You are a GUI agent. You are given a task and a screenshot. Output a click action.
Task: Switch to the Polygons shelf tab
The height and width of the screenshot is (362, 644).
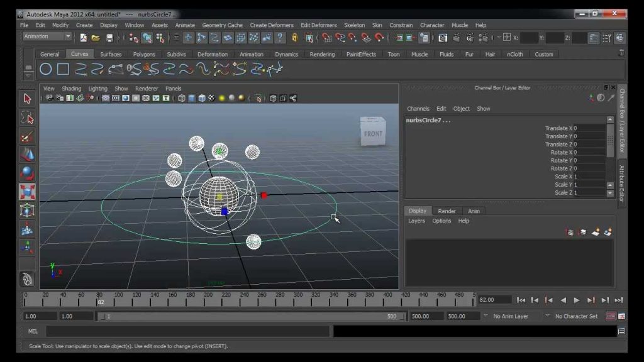click(x=144, y=54)
